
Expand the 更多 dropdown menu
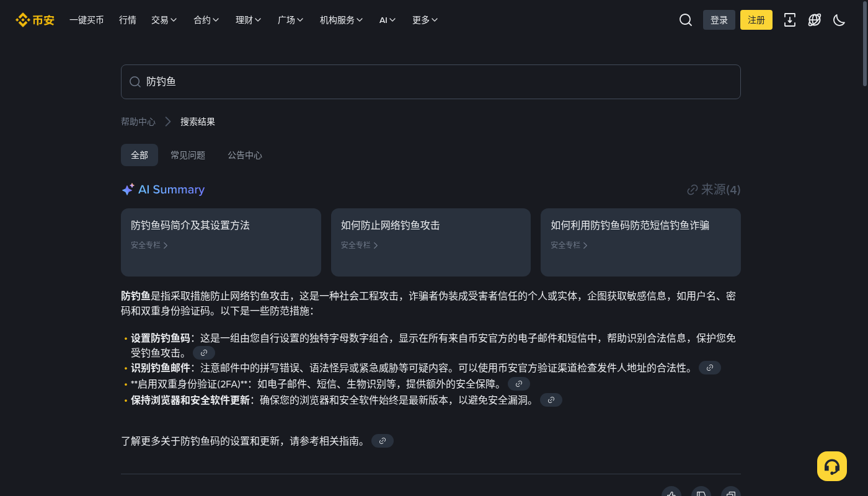pos(425,20)
